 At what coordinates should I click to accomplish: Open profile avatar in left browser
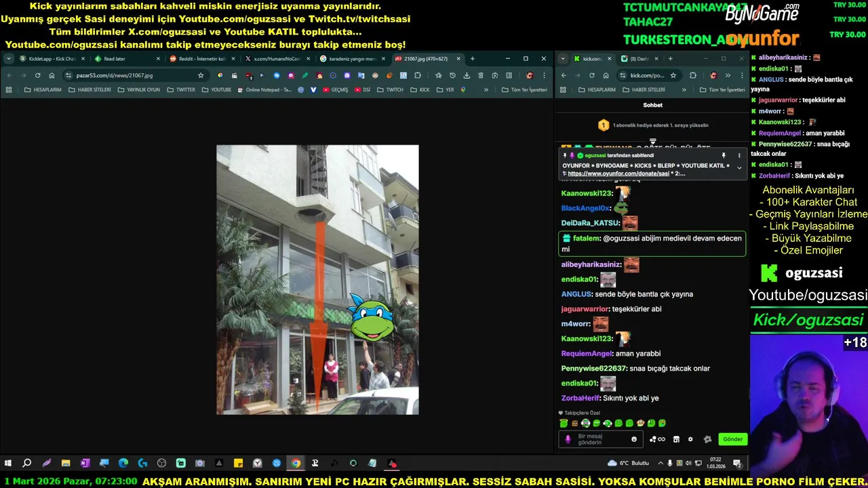tap(530, 75)
